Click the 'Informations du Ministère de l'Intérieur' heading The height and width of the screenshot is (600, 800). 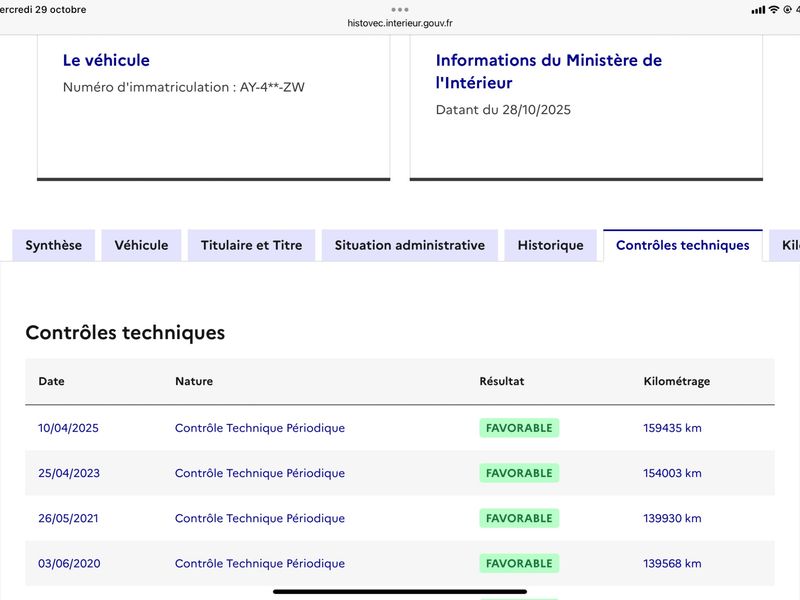[x=548, y=71]
